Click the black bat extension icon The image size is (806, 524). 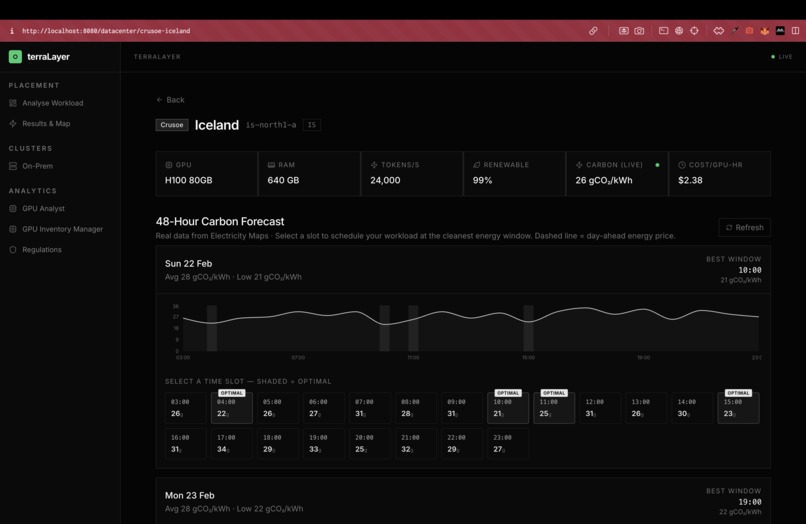(x=780, y=31)
